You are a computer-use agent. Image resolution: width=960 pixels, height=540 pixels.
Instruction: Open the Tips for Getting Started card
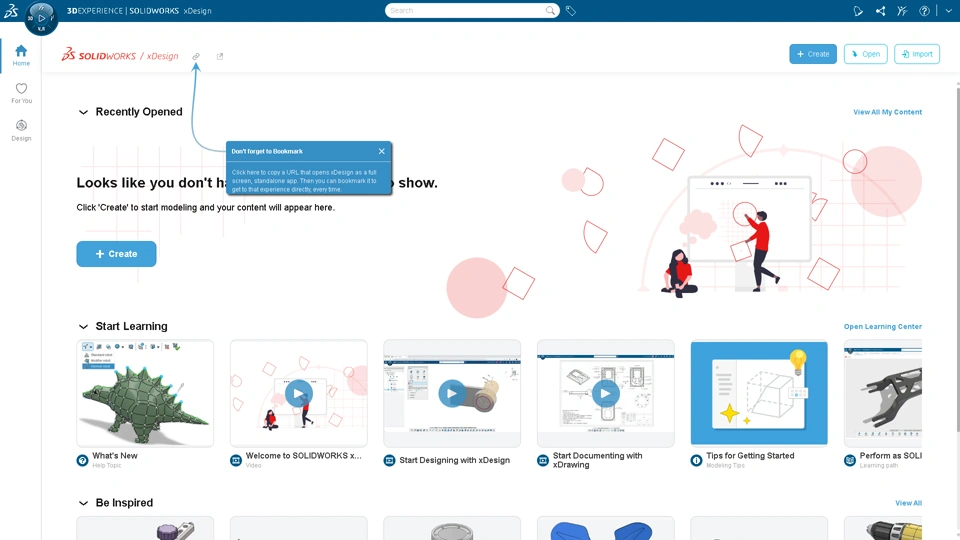(759, 393)
